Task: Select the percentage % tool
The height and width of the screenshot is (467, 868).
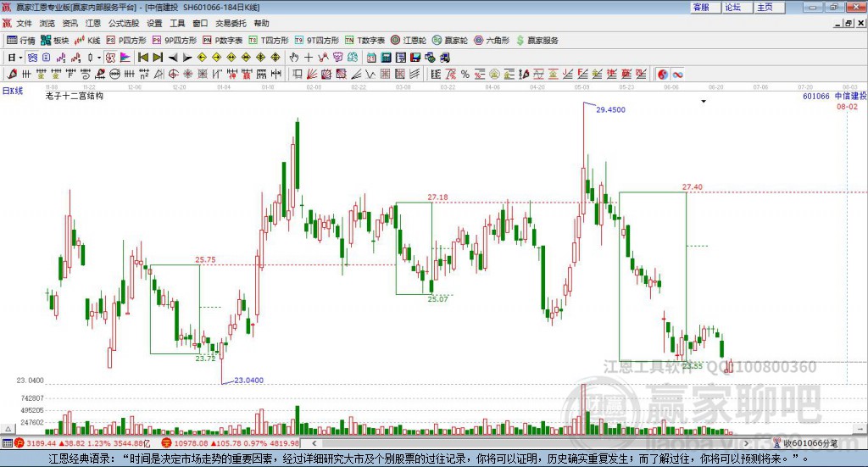Action: pyautogui.click(x=465, y=74)
